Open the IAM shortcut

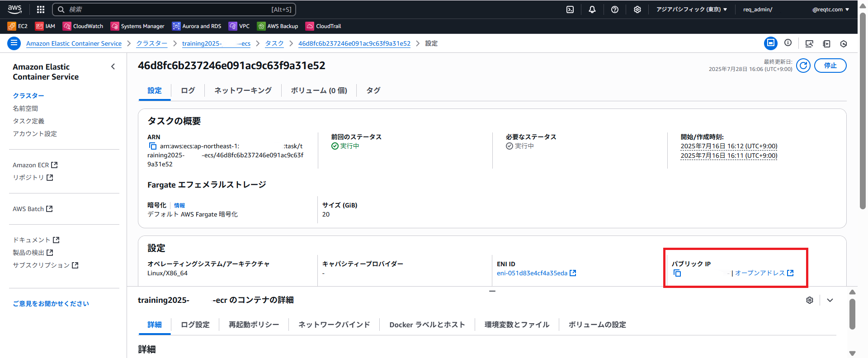point(45,26)
